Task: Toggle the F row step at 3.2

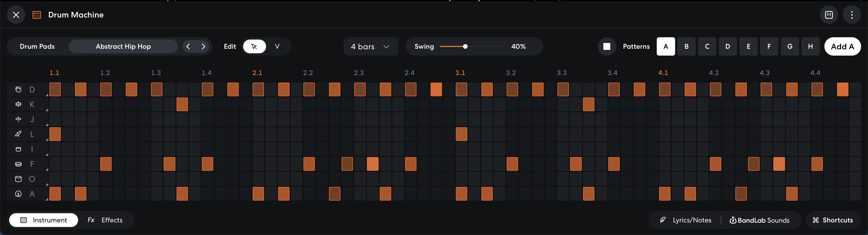Action: [x=512, y=164]
